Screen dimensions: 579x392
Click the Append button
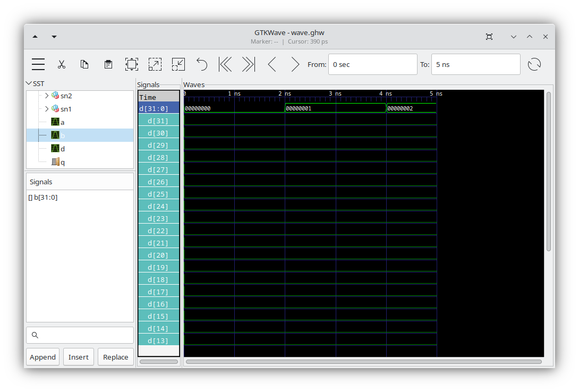point(42,356)
